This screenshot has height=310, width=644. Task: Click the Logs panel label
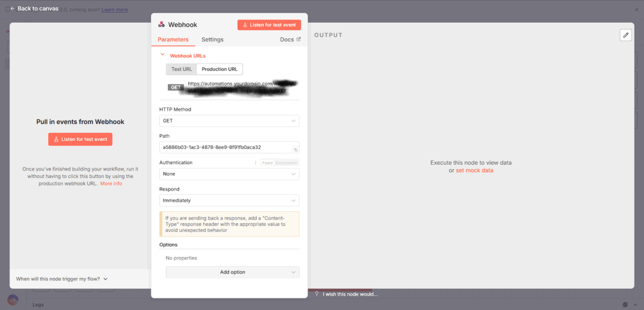click(38, 305)
